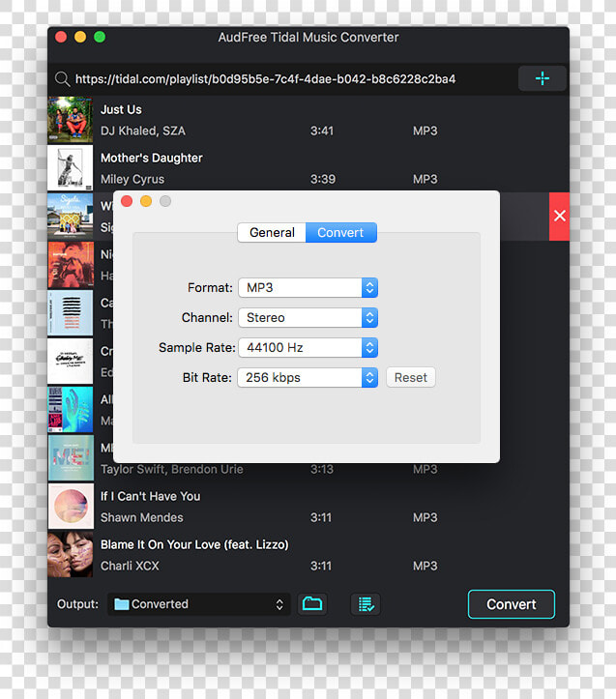Click MP3 format of Just Us row
The height and width of the screenshot is (699, 616).
pyautogui.click(x=425, y=131)
